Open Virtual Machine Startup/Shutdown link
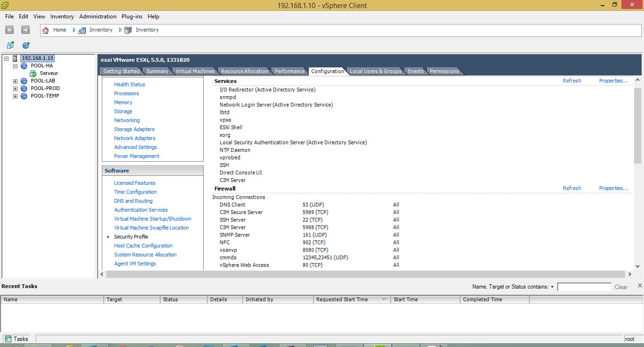644x347 pixels. click(x=152, y=219)
